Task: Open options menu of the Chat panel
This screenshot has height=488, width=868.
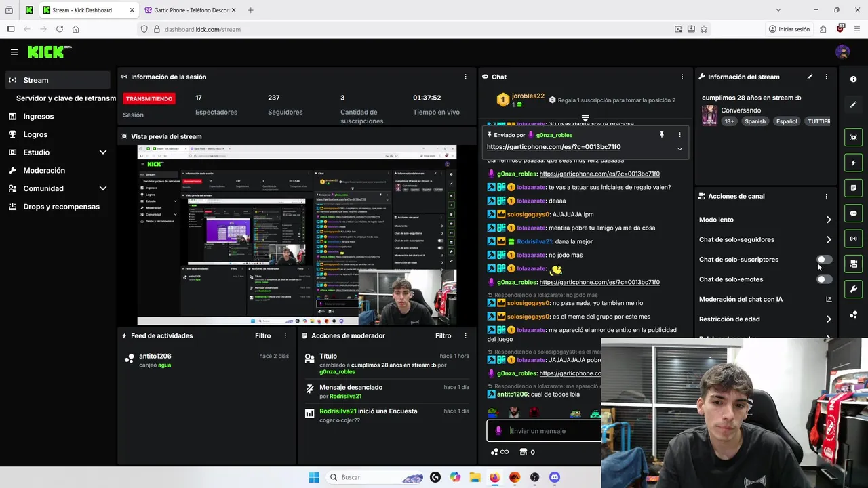Action: click(682, 77)
